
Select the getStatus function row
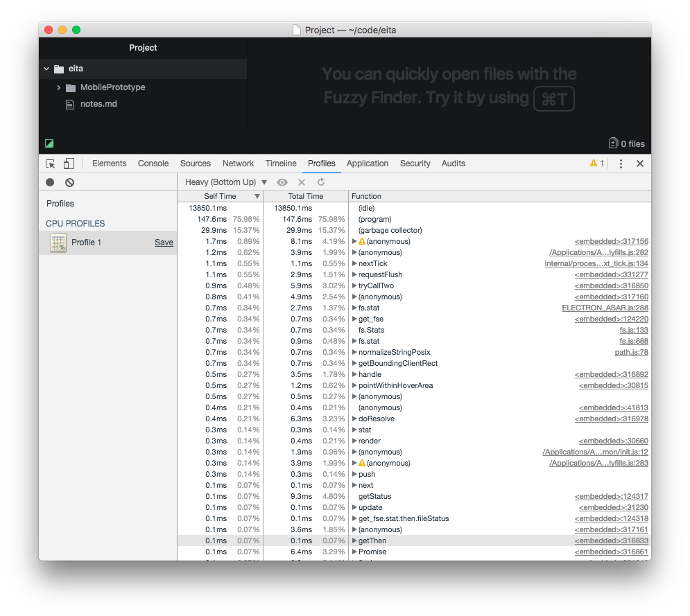(x=414, y=496)
